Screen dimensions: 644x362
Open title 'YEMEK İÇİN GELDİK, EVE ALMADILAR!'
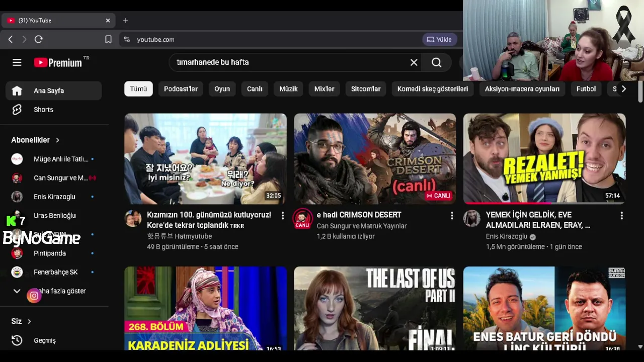point(538,220)
